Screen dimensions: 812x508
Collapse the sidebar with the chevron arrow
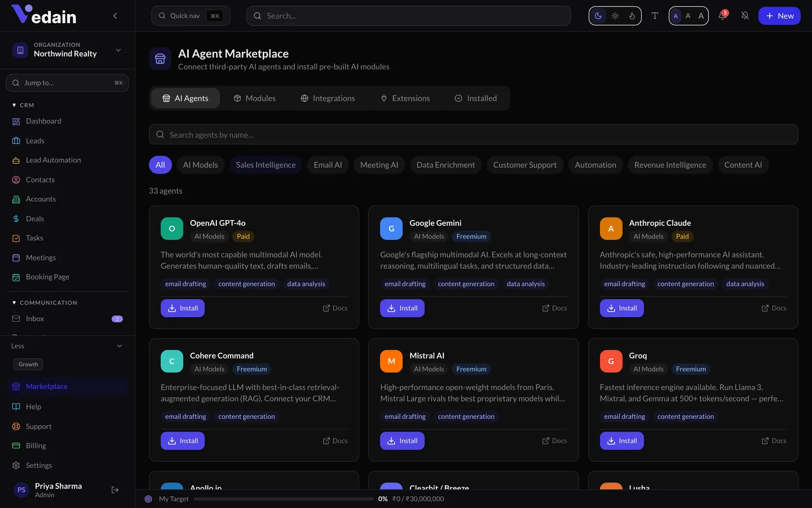(x=115, y=16)
